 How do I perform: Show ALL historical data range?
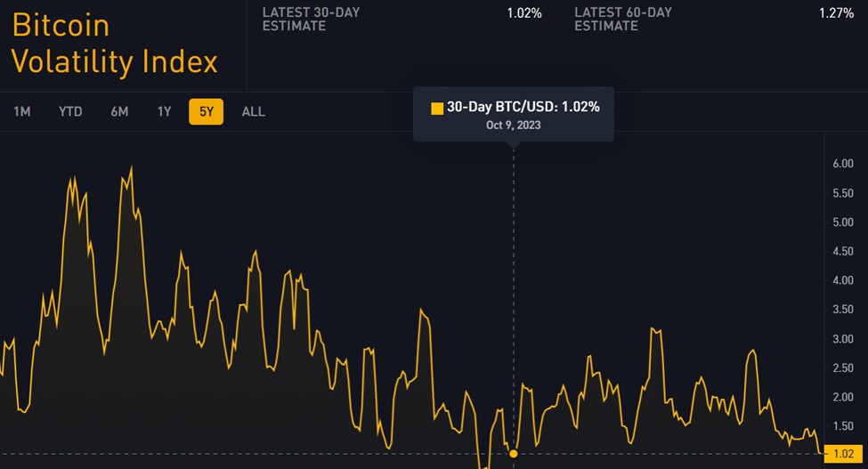[254, 112]
